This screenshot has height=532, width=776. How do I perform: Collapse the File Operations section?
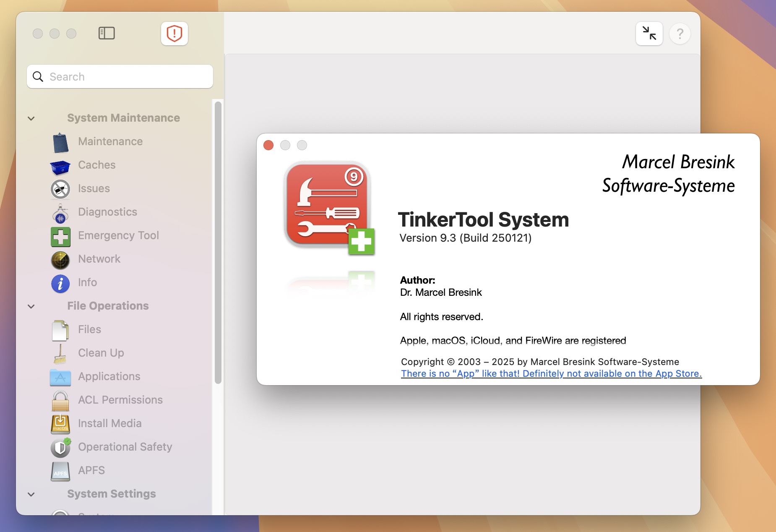pyautogui.click(x=31, y=306)
